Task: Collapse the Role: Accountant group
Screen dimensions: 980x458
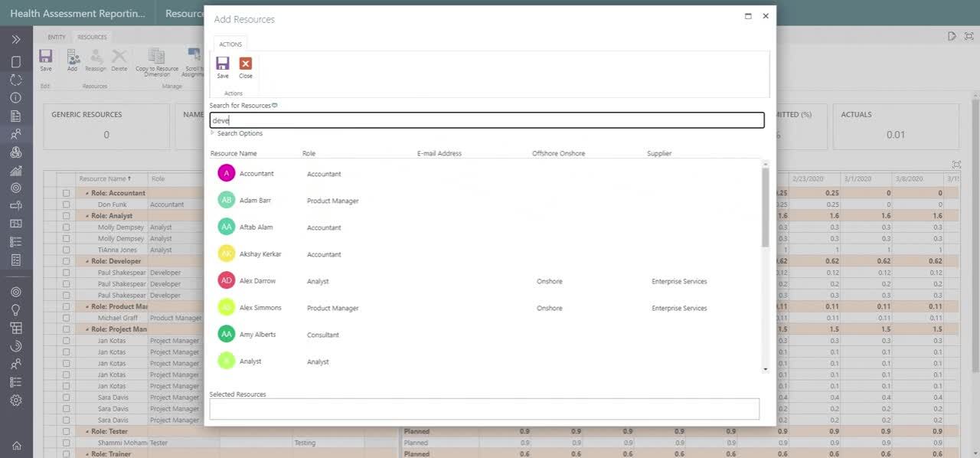Action: [x=87, y=194]
